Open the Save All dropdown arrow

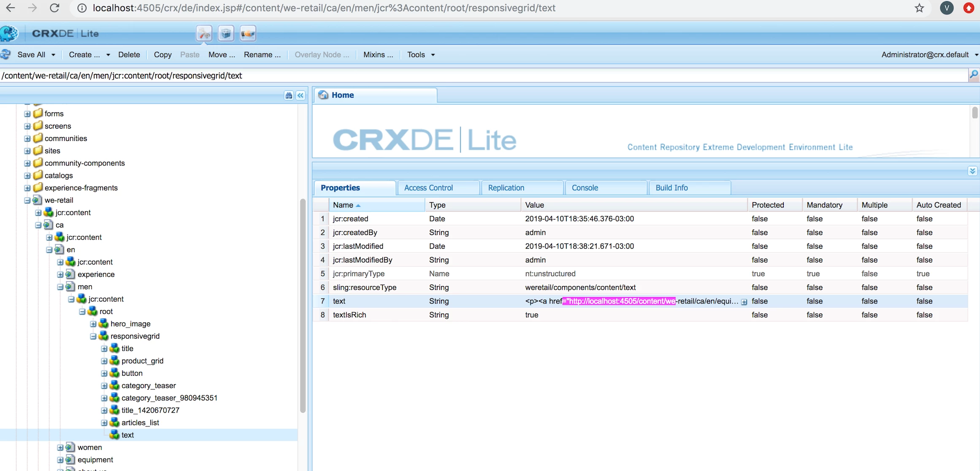pos(53,55)
